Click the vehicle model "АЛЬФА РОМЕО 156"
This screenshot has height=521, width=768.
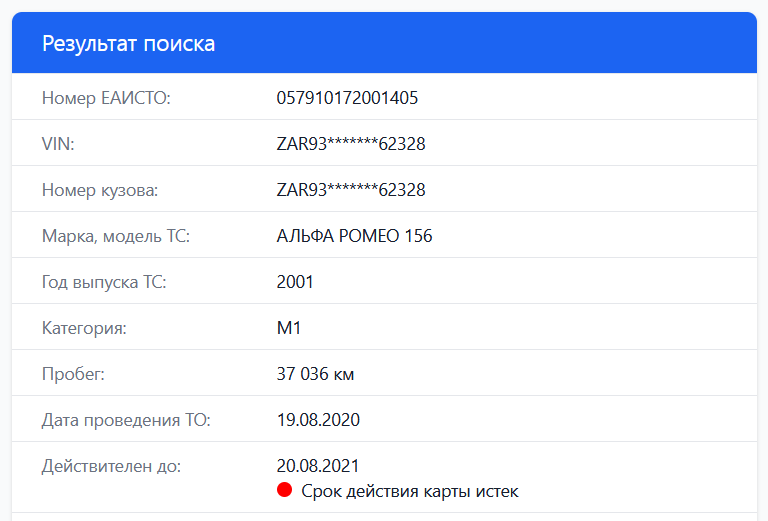coord(354,236)
